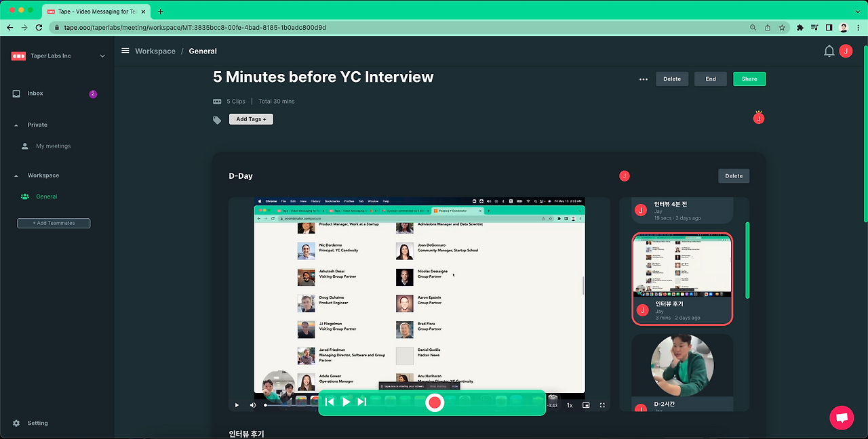Screen dimensions: 868x439
Task: Select the D-2시간 clip thumbnail
Action: (682, 365)
